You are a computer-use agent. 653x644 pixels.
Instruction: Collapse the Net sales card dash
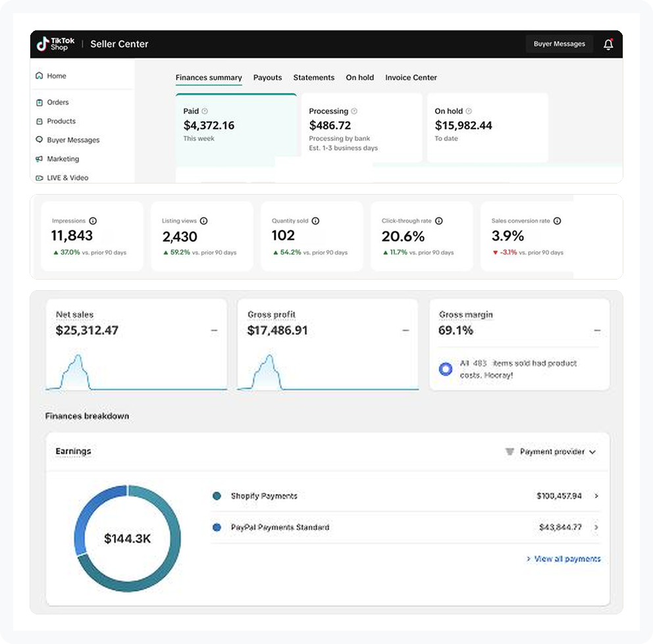(x=214, y=330)
